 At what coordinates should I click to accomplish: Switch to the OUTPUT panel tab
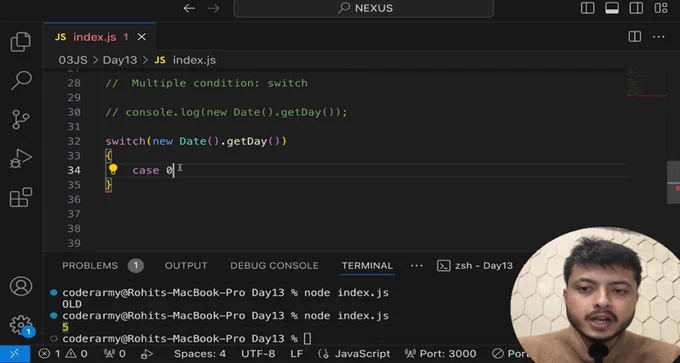186,265
